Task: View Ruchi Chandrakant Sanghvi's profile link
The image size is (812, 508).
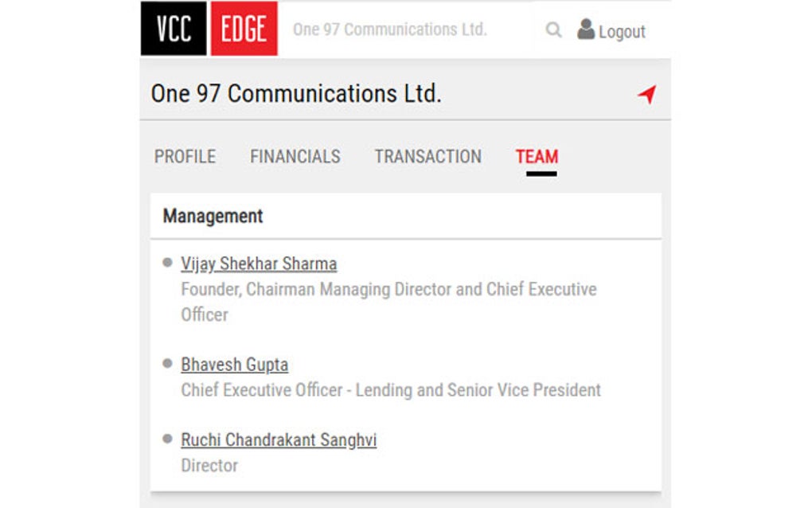Action: [x=279, y=440]
